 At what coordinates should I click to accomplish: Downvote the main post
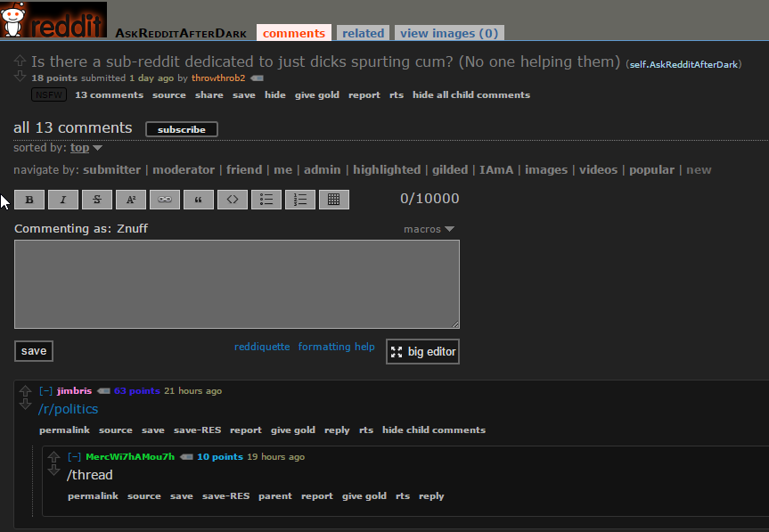click(20, 76)
